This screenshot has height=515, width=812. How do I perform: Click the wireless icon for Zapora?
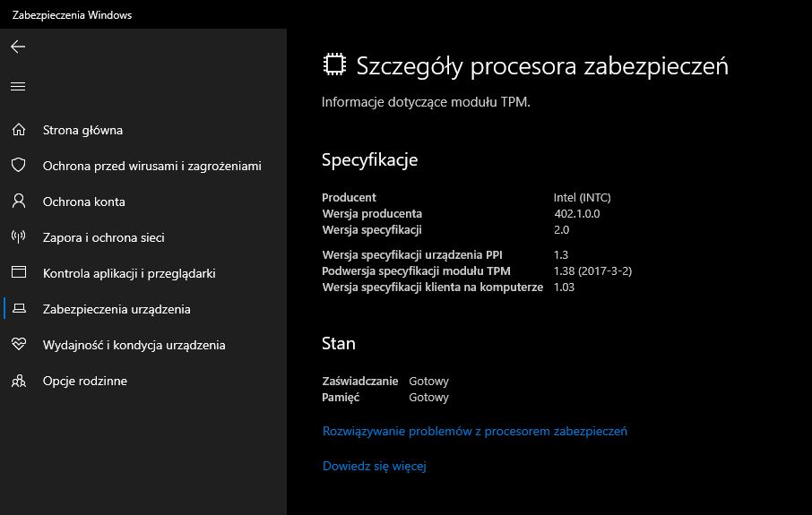[x=18, y=237]
